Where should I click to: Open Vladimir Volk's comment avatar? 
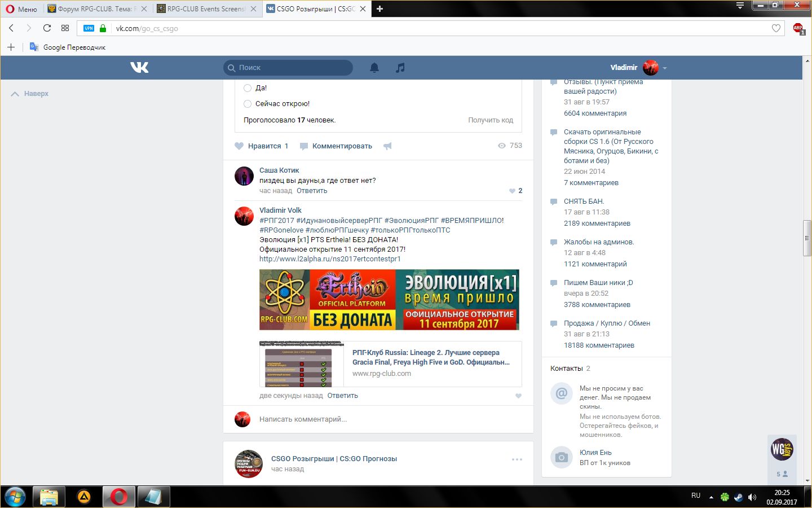[244, 216]
